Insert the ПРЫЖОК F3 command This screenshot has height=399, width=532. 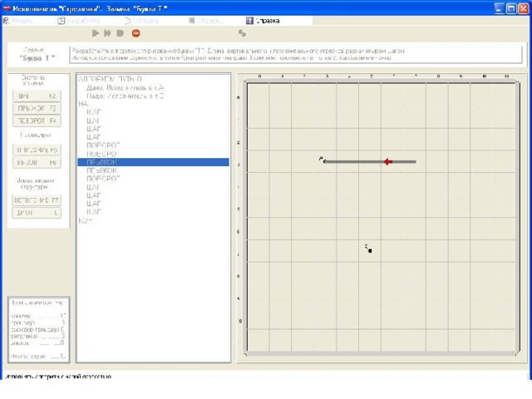tap(37, 108)
